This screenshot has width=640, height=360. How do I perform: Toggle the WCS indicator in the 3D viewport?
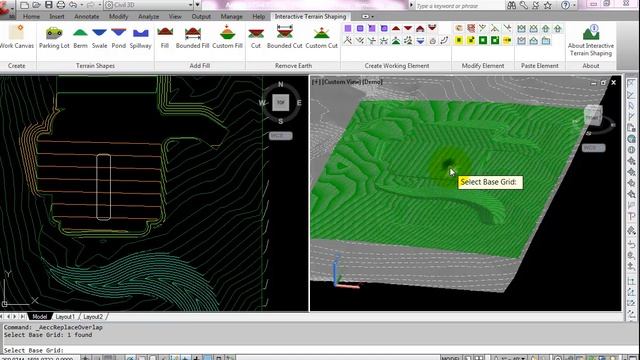click(593, 148)
